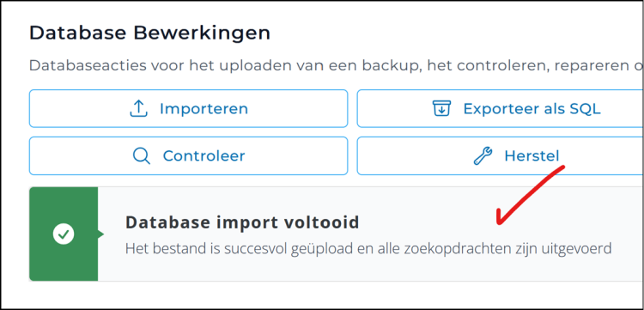Click the wrench icon on Herstel
This screenshot has height=310, width=644.
tap(483, 156)
